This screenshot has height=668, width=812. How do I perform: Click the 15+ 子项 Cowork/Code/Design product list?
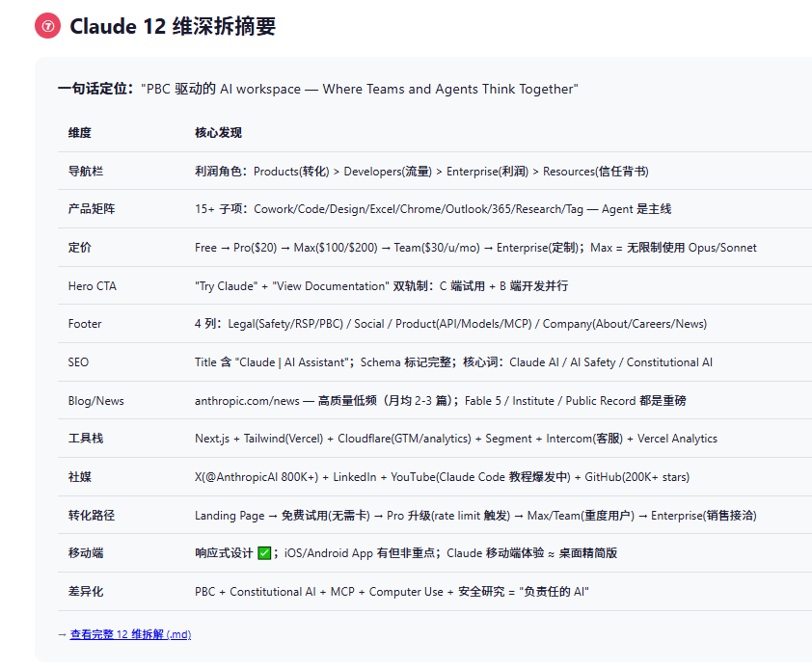(x=433, y=209)
